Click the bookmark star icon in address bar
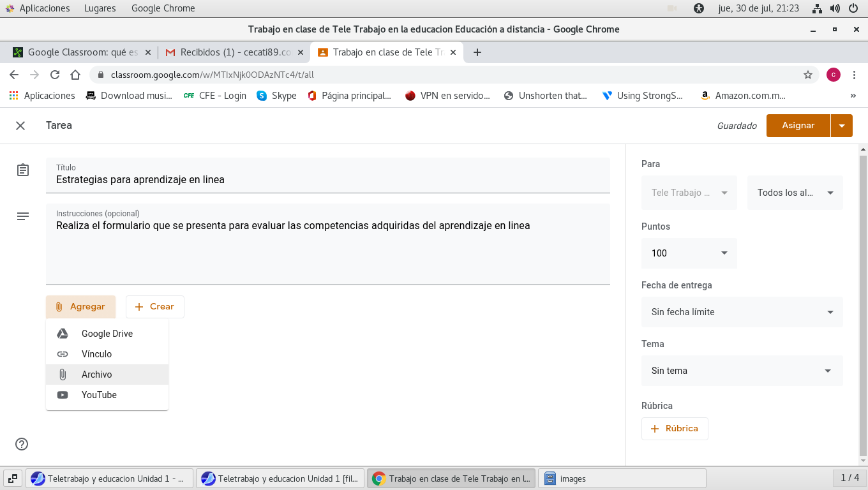The height and width of the screenshot is (490, 868). coord(808,75)
